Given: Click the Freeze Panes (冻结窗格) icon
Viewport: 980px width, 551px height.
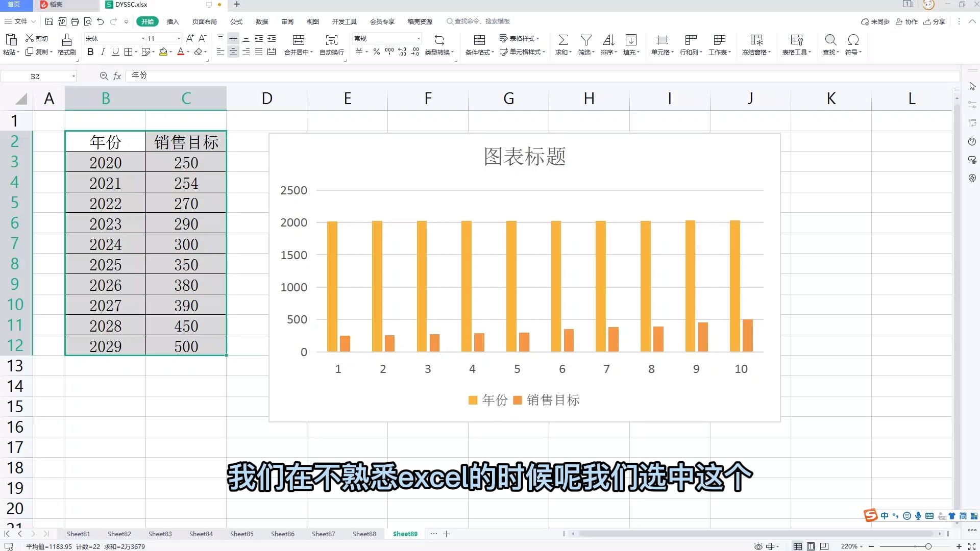Looking at the screenshot, I should pos(756,40).
